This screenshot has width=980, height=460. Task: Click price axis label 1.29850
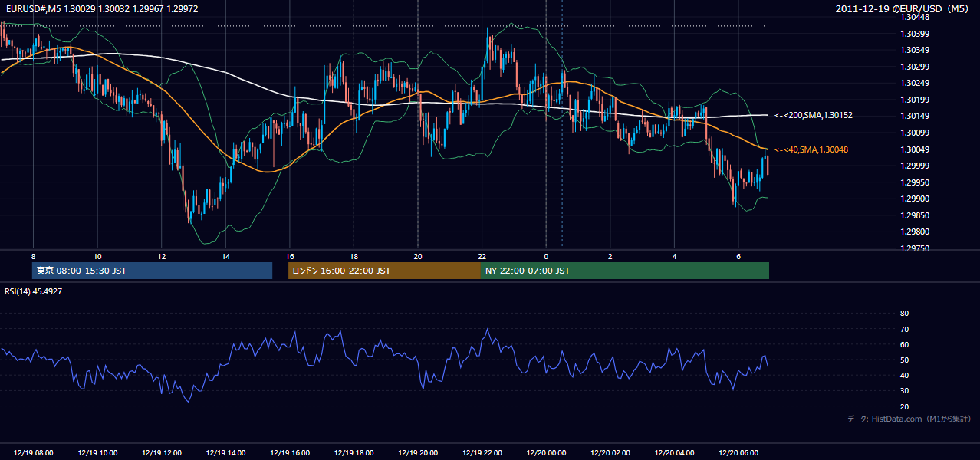(x=914, y=215)
